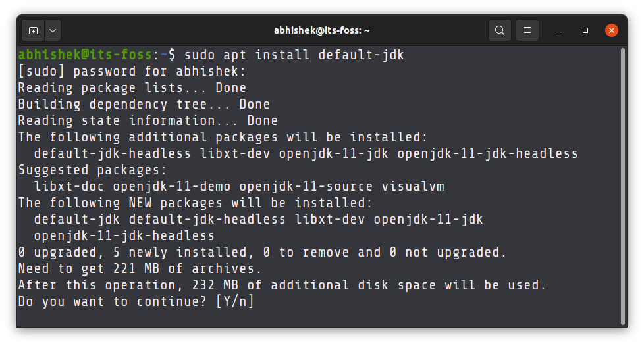This screenshot has width=644, height=346.
Task: Click 'Reading package lists... Done' line
Action: pos(132,88)
